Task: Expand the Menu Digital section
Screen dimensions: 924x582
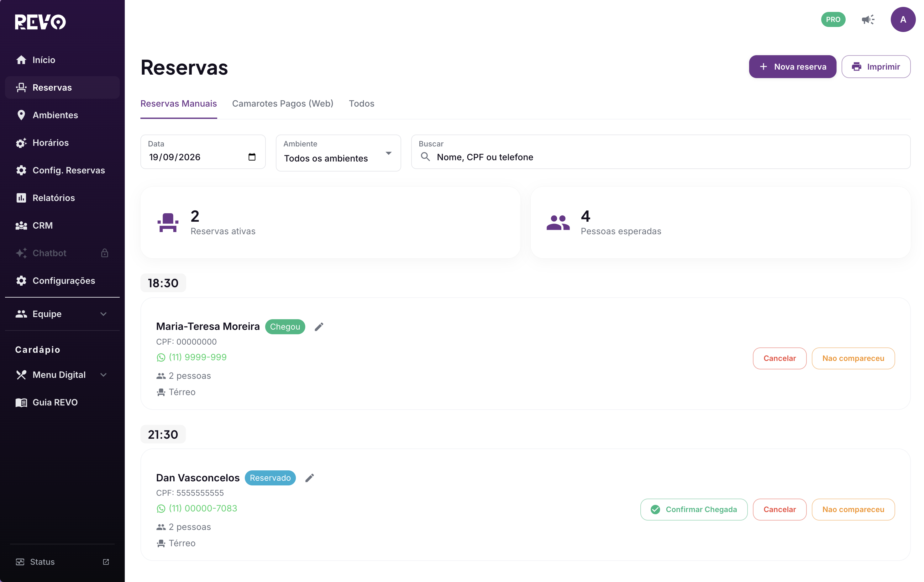Action: coord(62,375)
